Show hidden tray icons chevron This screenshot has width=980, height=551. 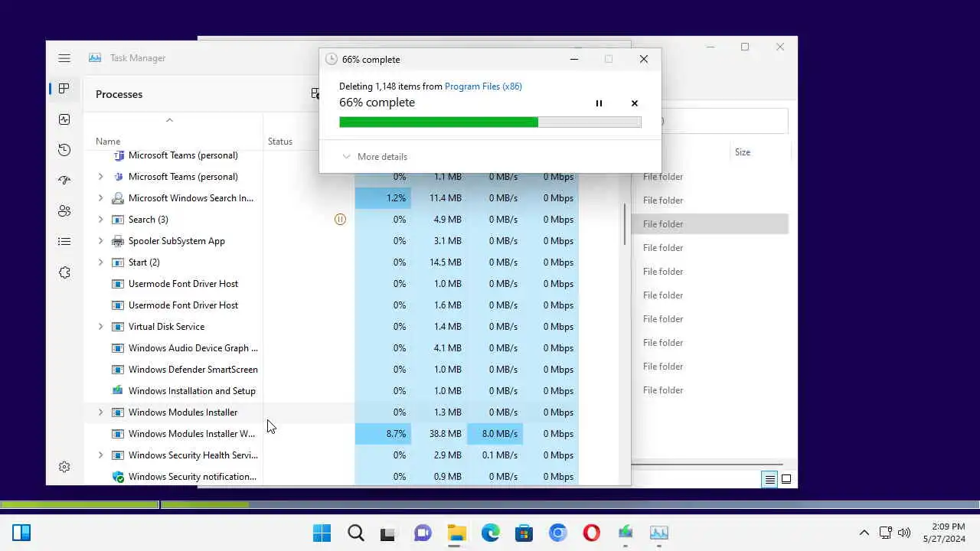(864, 533)
